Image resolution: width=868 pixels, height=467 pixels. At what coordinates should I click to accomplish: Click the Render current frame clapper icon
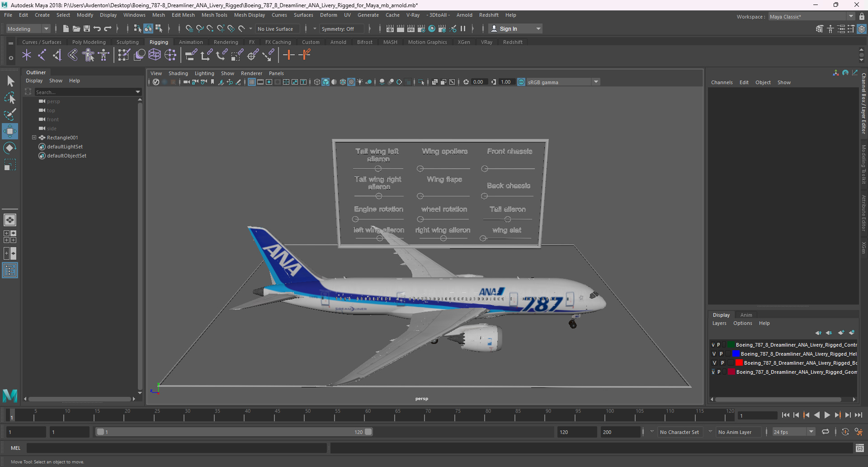coord(401,29)
